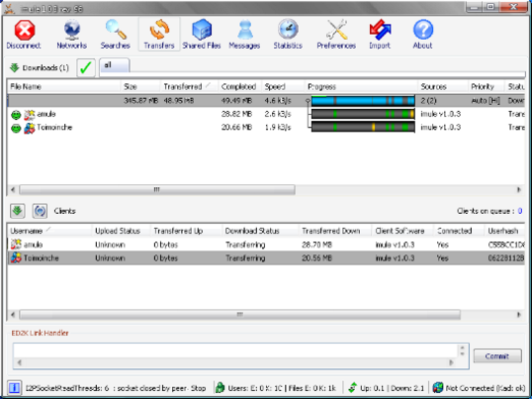This screenshot has height=399, width=532.
Task: Sort clients by Username column
Action: coord(49,231)
